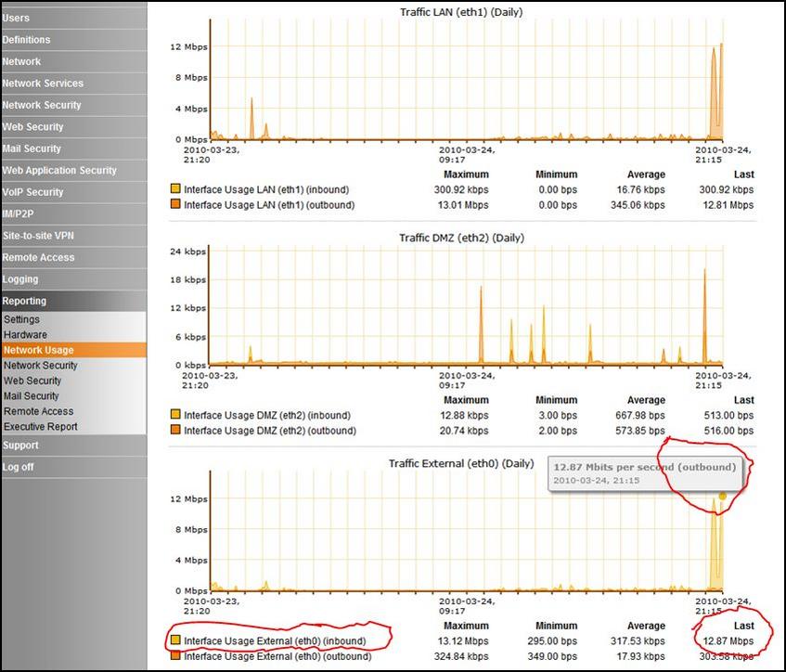The height and width of the screenshot is (672, 786).
Task: Open the Users menu
Action: [16, 18]
